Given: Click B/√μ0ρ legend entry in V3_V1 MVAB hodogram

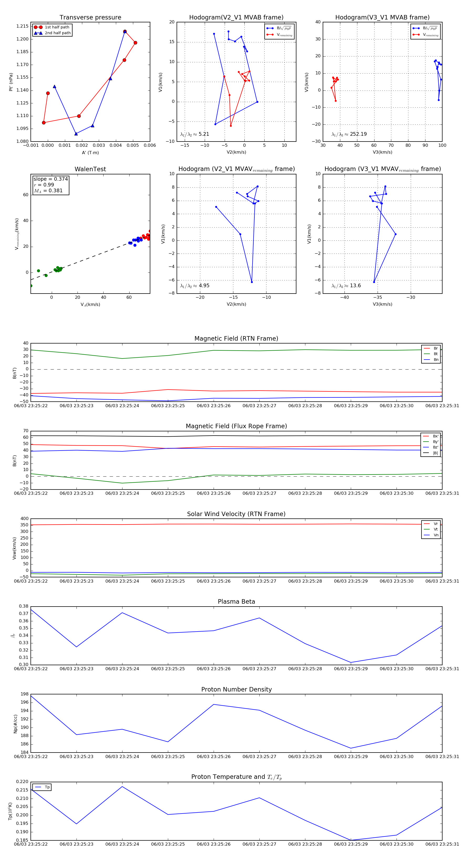Looking at the screenshot, I should tap(425, 28).
